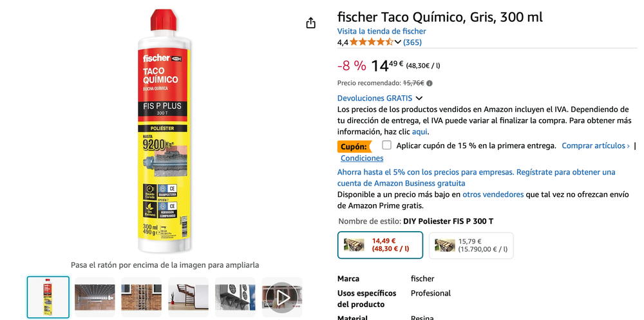Image resolution: width=644 pixels, height=320 pixels.
Task: Click the info icon beside Precio recomendado
Action: 429,84
